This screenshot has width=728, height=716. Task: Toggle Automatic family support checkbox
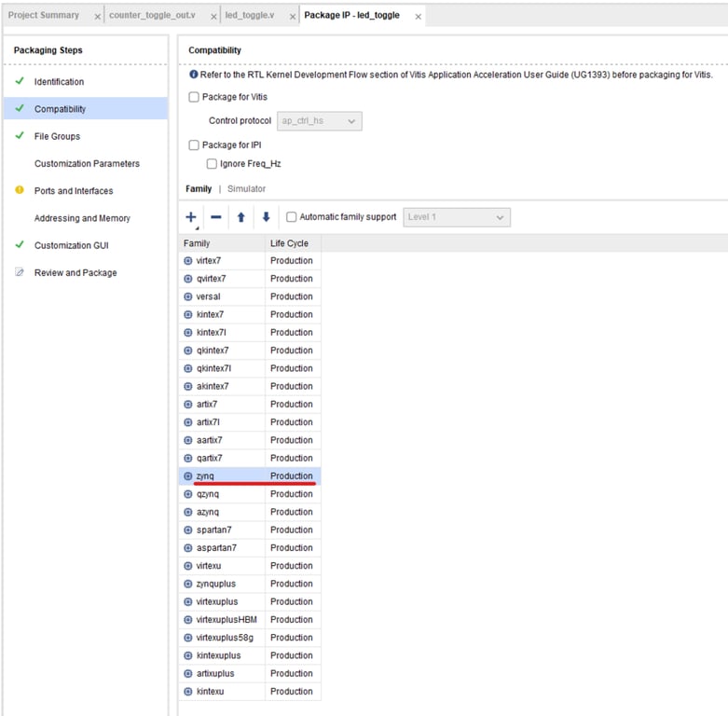tap(292, 217)
